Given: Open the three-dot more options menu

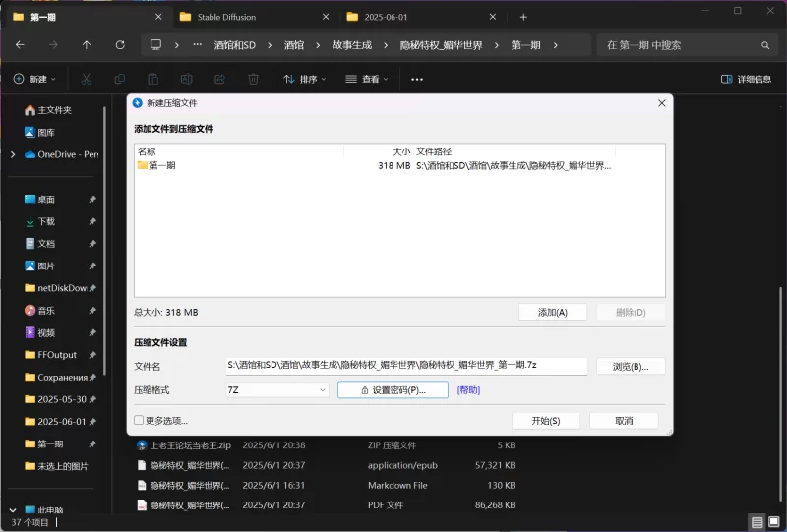Looking at the screenshot, I should 417,79.
